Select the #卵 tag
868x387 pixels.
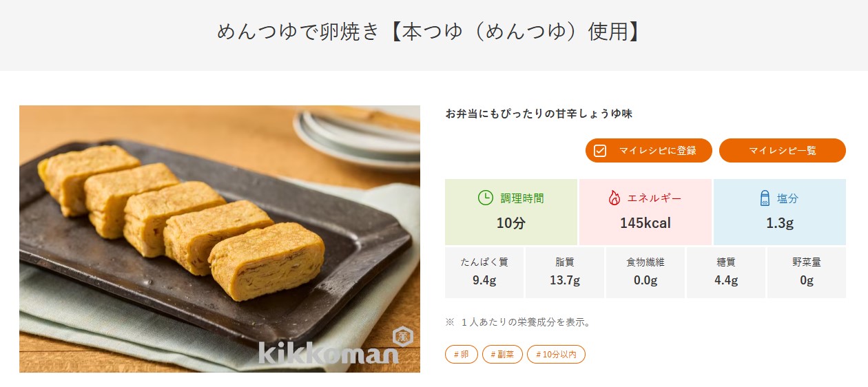(462, 355)
